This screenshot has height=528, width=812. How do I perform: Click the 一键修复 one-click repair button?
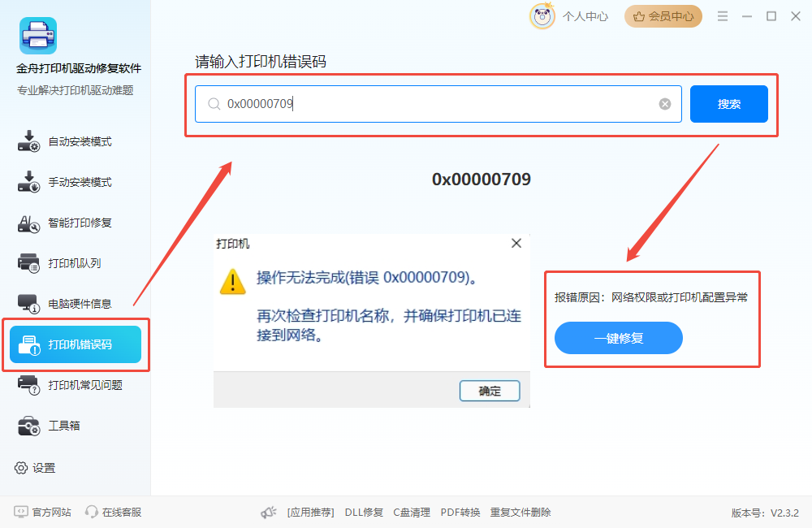(x=618, y=338)
